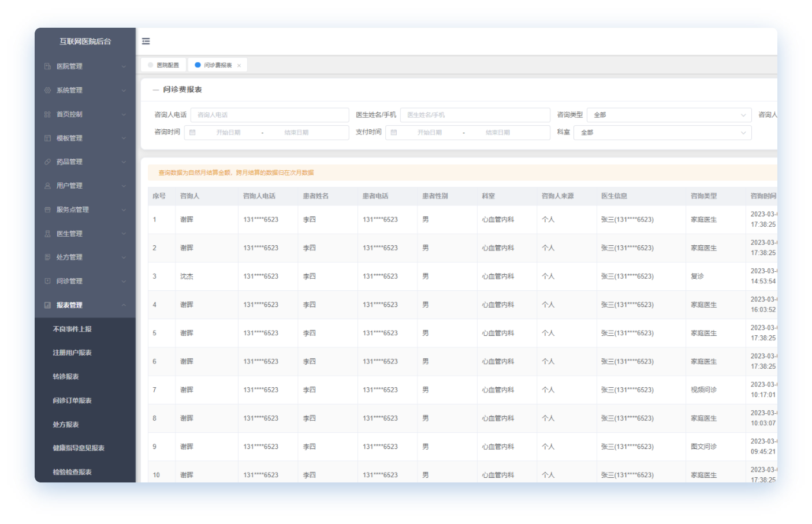Click the 医生姓名/手机 search field
This screenshot has width=812, height=524.
(x=475, y=115)
